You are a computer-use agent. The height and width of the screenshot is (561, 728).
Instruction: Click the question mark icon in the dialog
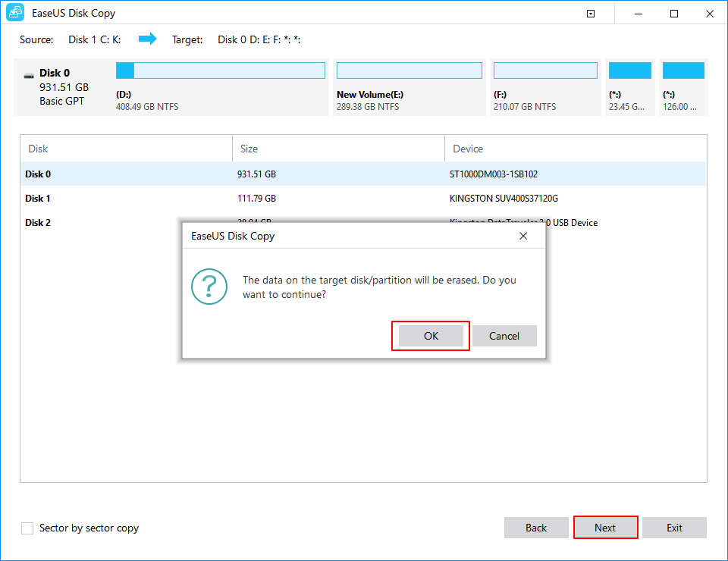pos(209,287)
